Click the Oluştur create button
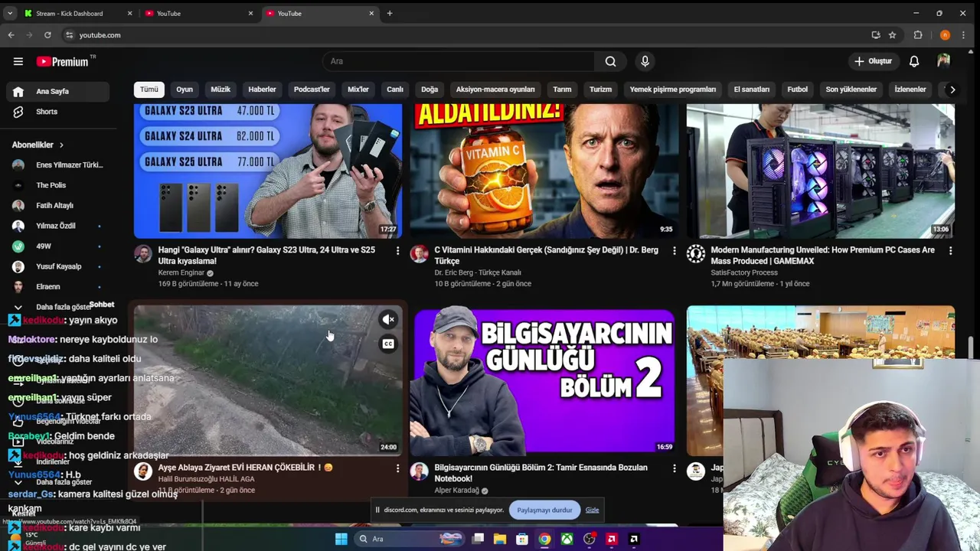This screenshot has width=980, height=551. coord(874,61)
